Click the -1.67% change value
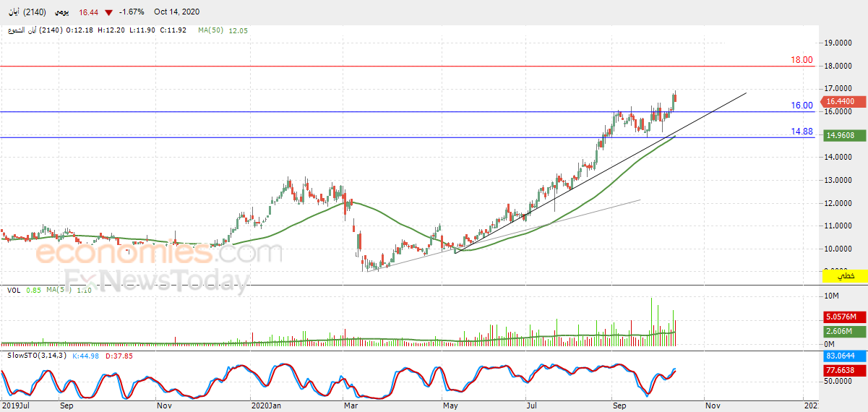Screen dimensions: 868x412 tap(132, 12)
